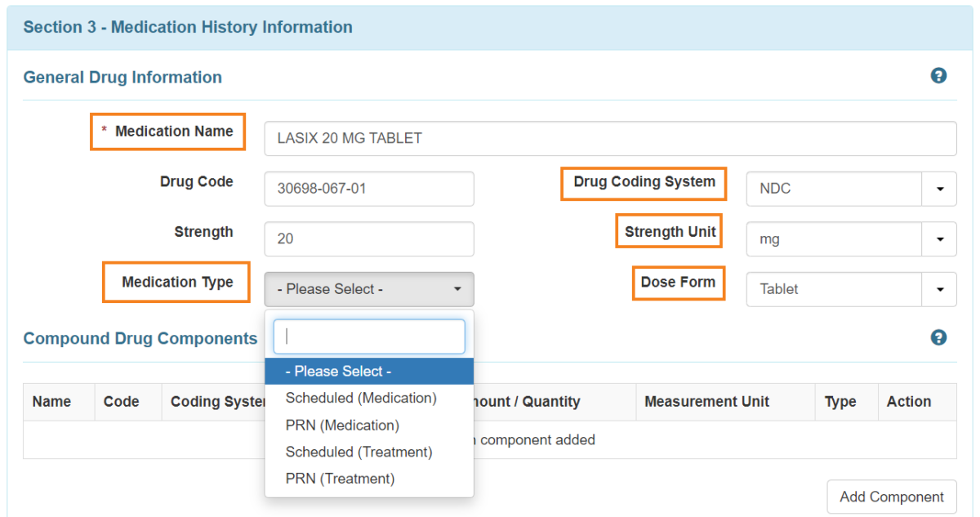Click the Add Component button

click(x=891, y=497)
